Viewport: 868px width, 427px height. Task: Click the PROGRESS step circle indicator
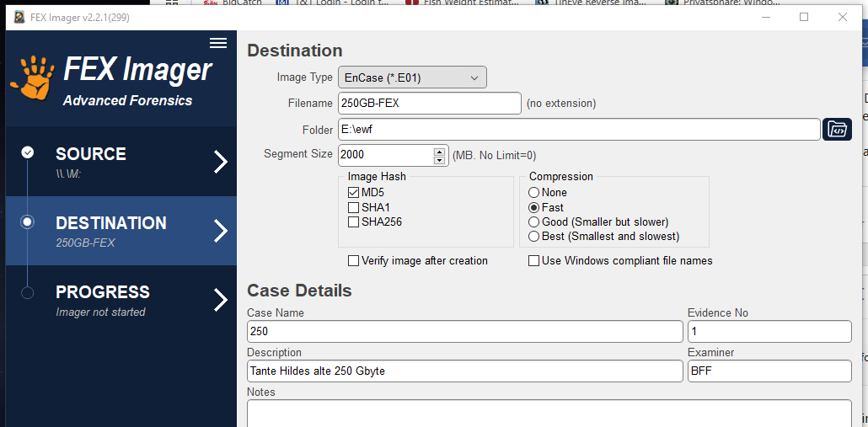27,292
